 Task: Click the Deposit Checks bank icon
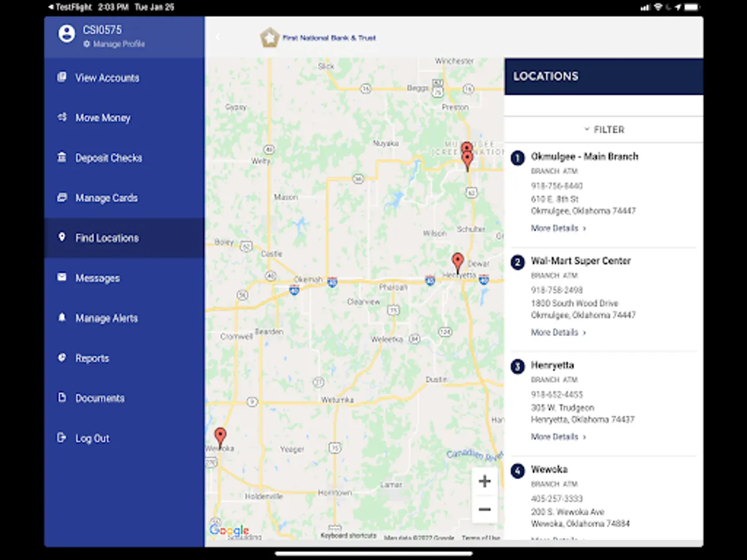pyautogui.click(x=62, y=157)
